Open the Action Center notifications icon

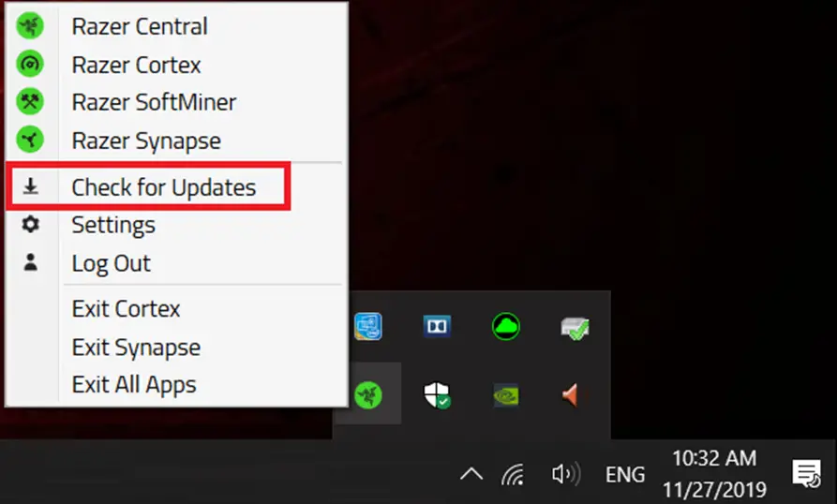pos(807,474)
